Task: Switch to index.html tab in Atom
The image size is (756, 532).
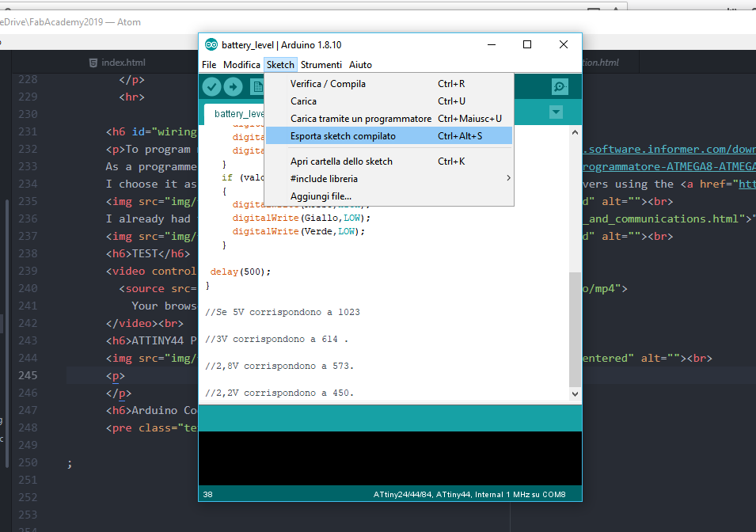Action: pyautogui.click(x=123, y=63)
